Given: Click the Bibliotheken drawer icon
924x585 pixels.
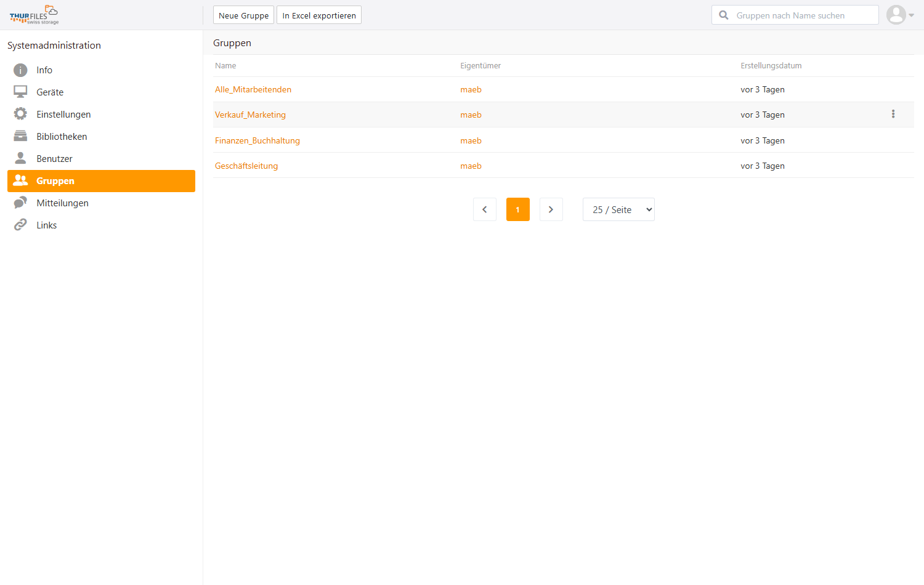Looking at the screenshot, I should click(20, 136).
